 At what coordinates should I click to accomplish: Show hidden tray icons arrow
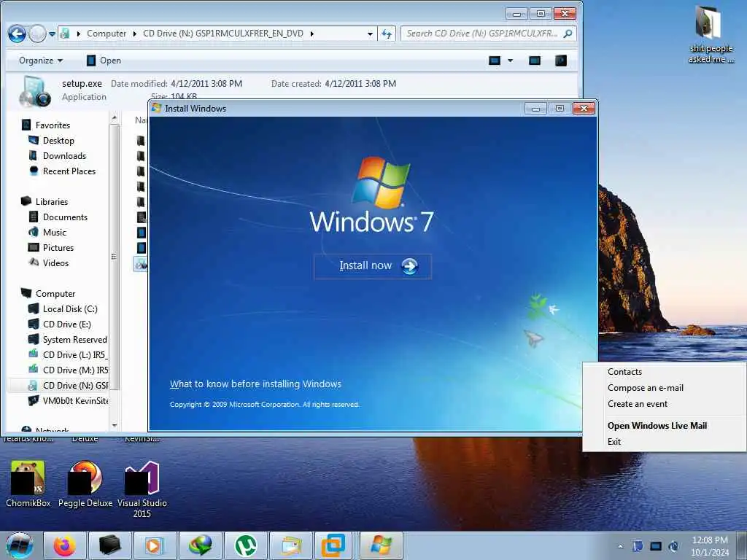tap(620, 547)
